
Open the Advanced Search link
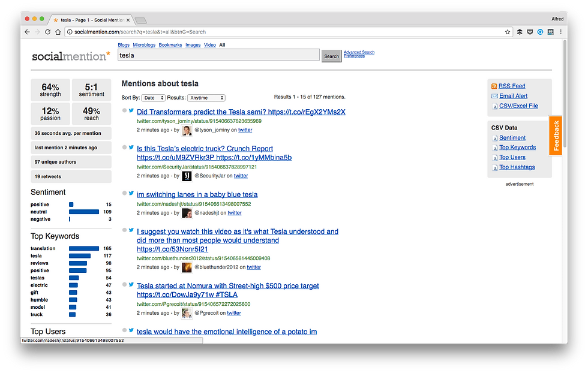click(359, 53)
